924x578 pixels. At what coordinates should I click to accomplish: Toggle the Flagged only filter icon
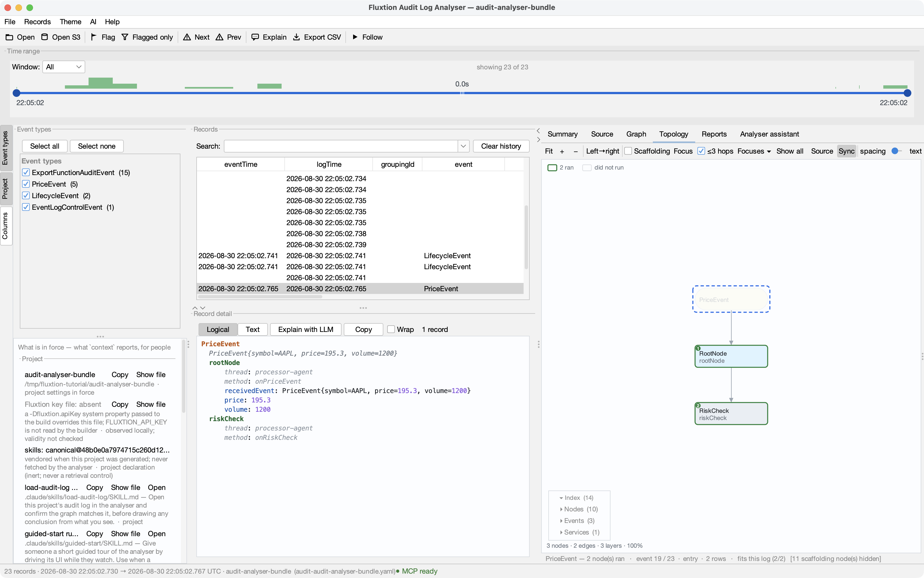pyautogui.click(x=125, y=37)
